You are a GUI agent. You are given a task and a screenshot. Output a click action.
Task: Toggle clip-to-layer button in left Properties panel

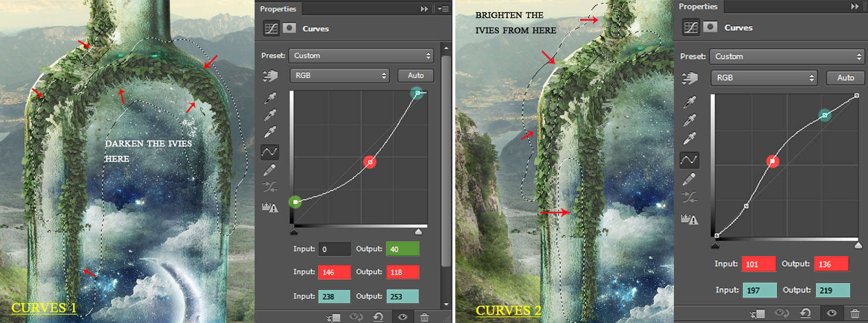[x=334, y=317]
